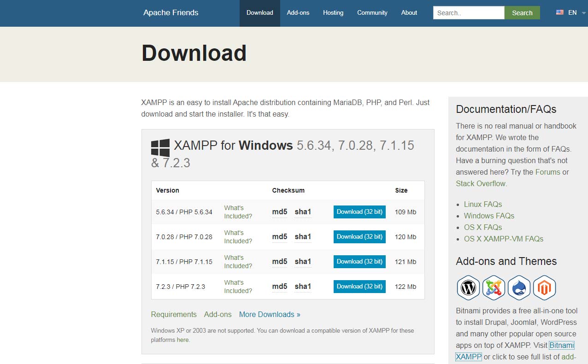Click the Apache Friends site title
The width and height of the screenshot is (588, 364).
[171, 12]
